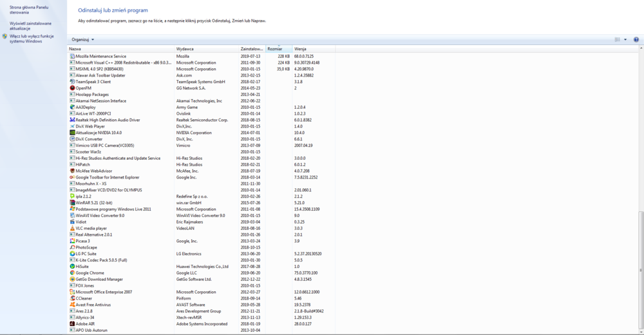Click the Avast Free Antivirus icon
Image resolution: width=644 pixels, height=335 pixels.
point(72,305)
